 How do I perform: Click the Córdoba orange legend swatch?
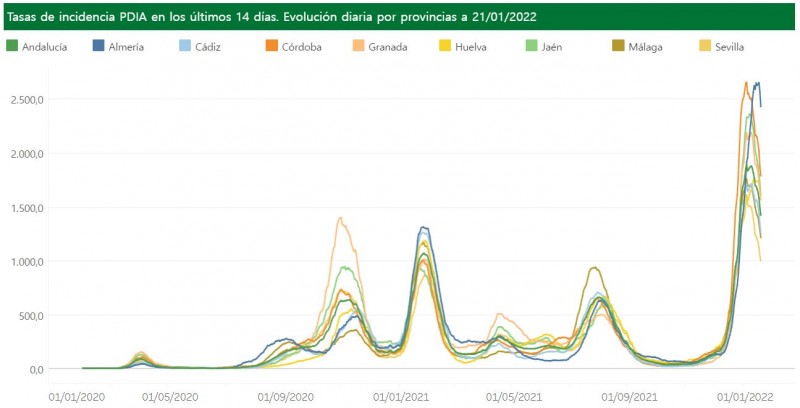(271, 46)
